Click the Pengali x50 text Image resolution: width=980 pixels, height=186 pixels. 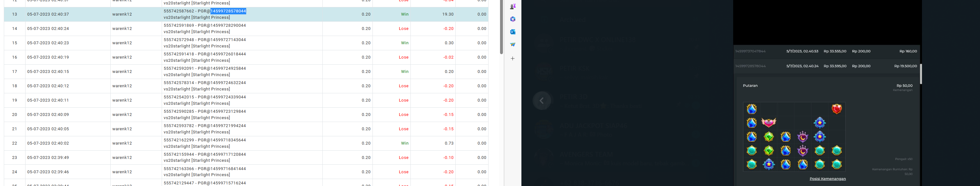[903, 159]
